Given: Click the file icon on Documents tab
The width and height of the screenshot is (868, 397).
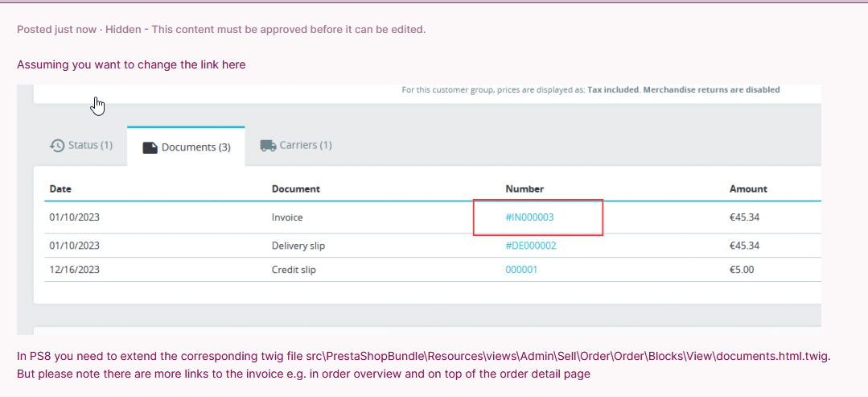Looking at the screenshot, I should [150, 147].
